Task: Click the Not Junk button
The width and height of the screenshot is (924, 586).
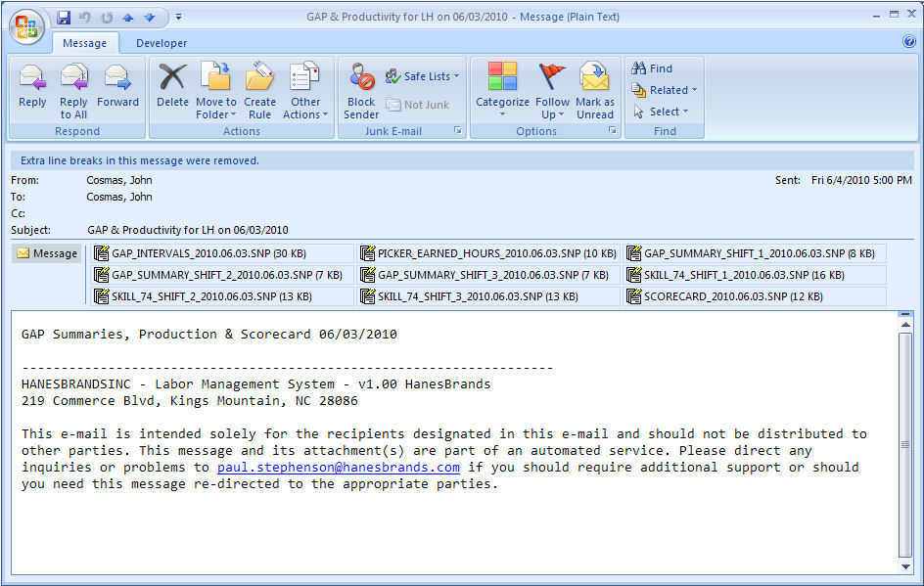Action: 418,105
